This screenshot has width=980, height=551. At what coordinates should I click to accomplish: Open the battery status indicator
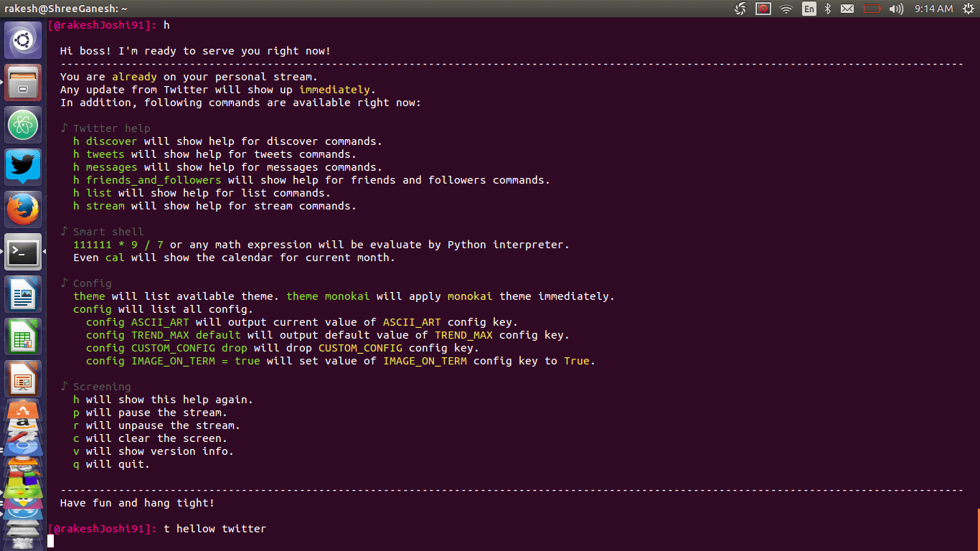coord(872,9)
